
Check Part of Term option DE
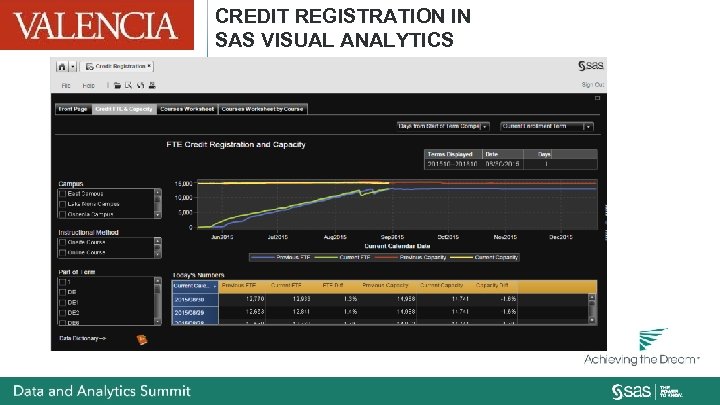coord(62,292)
